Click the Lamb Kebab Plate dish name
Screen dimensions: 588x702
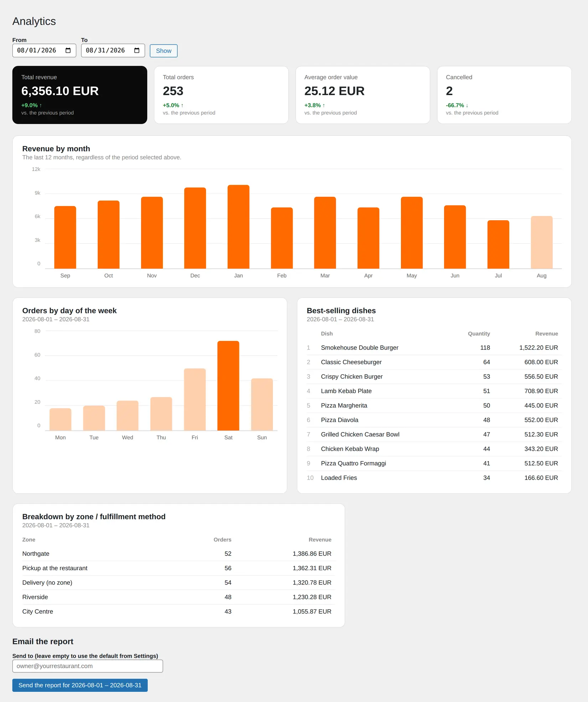point(346,391)
